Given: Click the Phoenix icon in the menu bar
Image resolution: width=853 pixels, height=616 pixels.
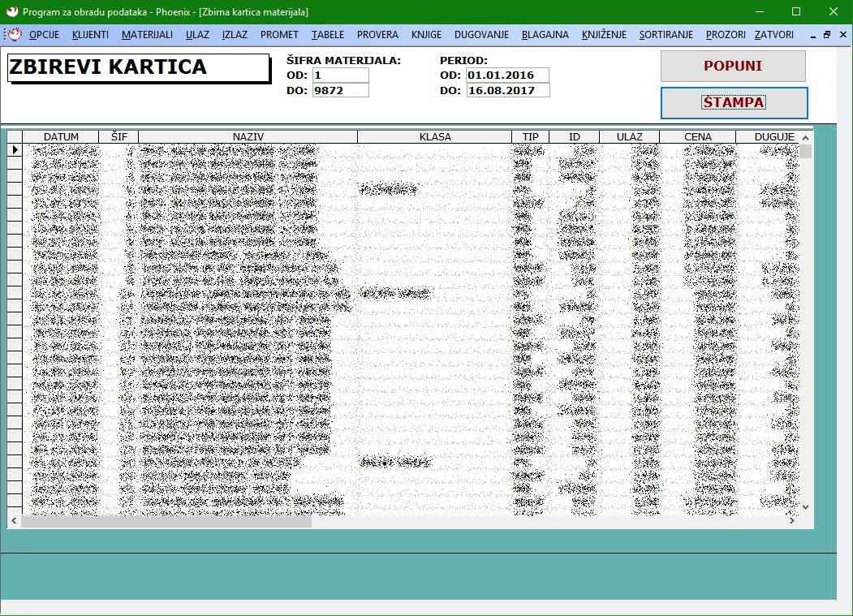Looking at the screenshot, I should click(14, 35).
